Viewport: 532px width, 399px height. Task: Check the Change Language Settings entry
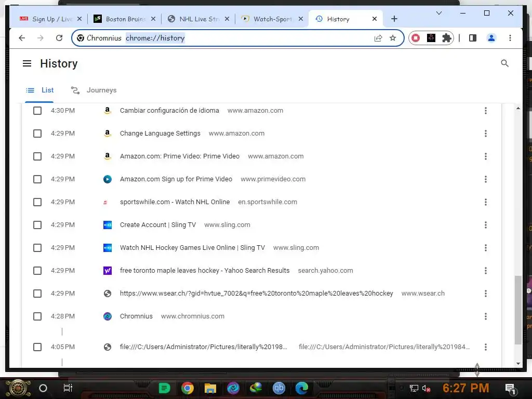37,134
